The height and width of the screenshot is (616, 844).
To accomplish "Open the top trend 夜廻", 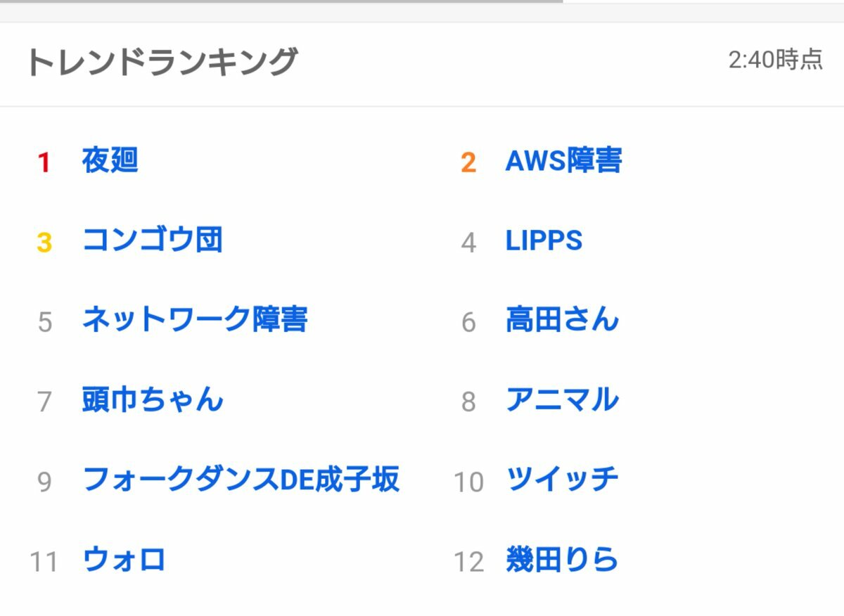I will click(110, 160).
